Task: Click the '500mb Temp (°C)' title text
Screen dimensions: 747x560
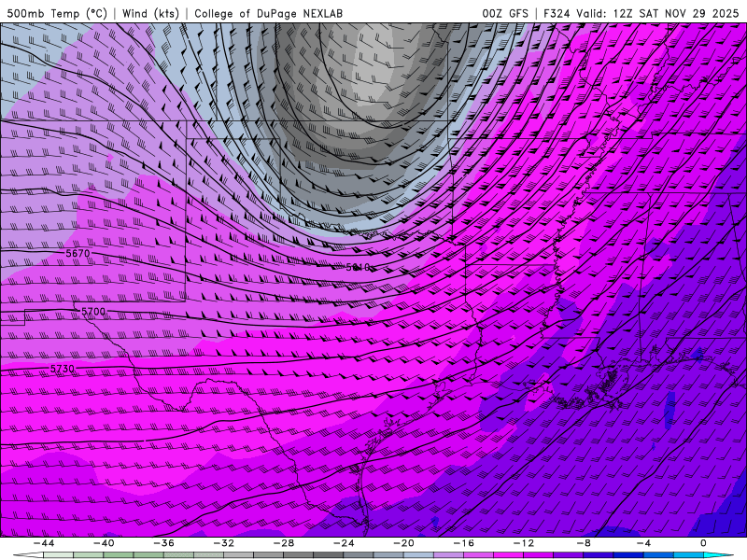Action: click(57, 13)
